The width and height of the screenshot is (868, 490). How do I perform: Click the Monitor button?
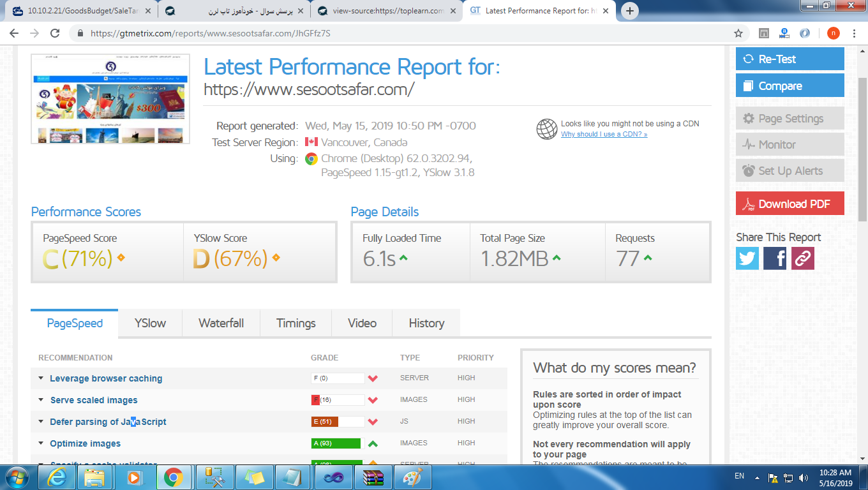[789, 145]
